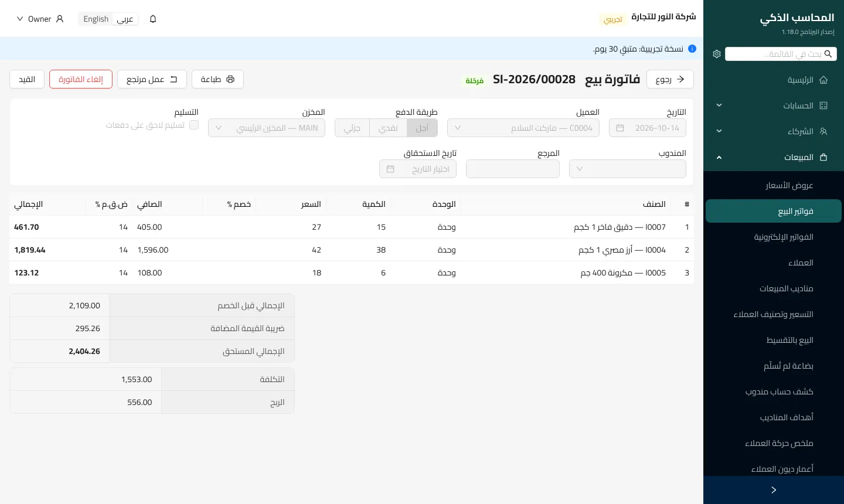Open التسعير وتصنيف العملاء menu item
This screenshot has width=844, height=504.
pyautogui.click(x=774, y=314)
